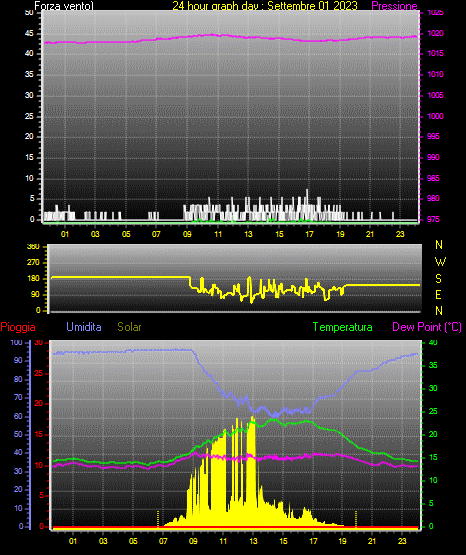The height and width of the screenshot is (555, 466).
Task: Click the E compass letter beside wind direction
Action: tap(438, 294)
